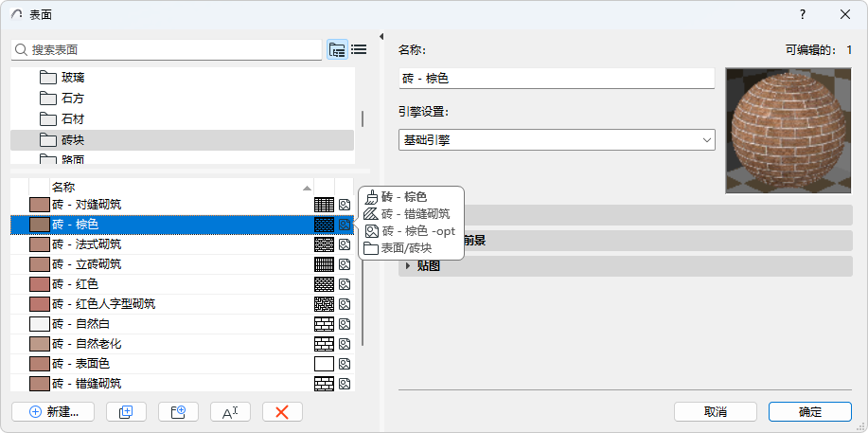Click the search magnifier icon
The height and width of the screenshot is (433, 868).
pyautogui.click(x=21, y=50)
